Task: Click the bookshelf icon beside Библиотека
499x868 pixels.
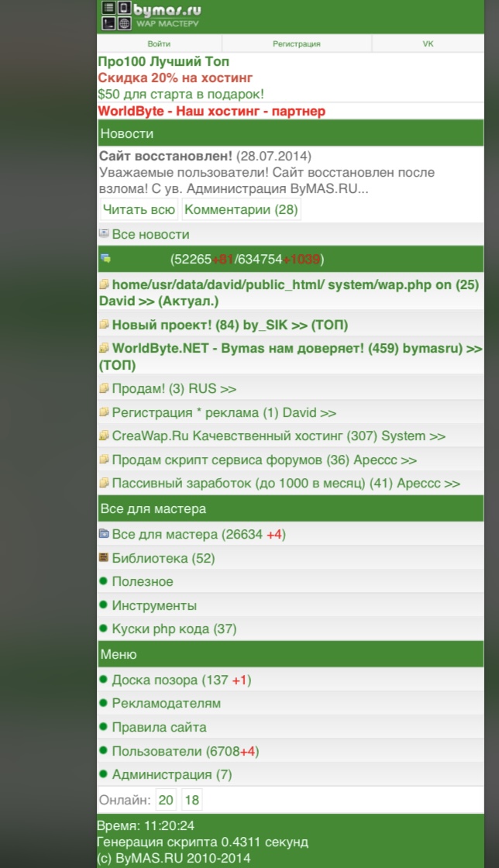Action: [x=104, y=557]
